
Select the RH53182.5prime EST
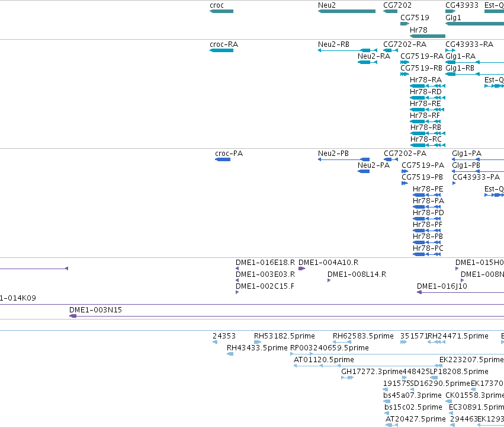tap(258, 342)
